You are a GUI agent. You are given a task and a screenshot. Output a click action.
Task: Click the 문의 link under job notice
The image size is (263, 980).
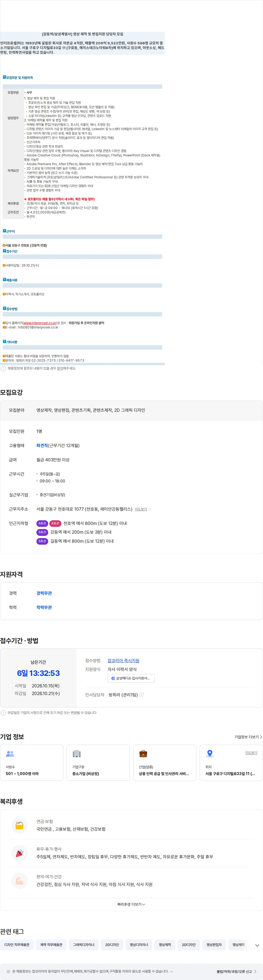click(60, 368)
